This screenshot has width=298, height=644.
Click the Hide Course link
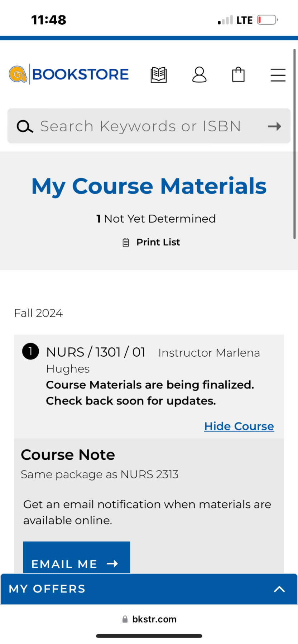coord(239,426)
